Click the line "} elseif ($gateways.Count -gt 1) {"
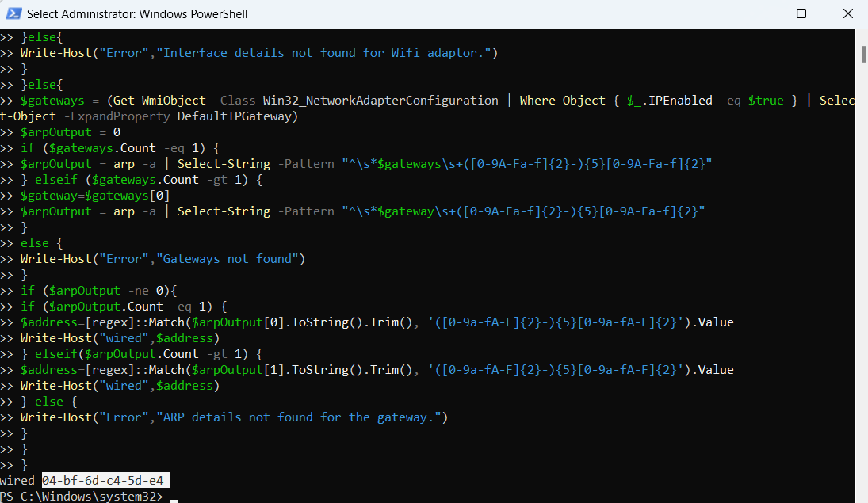The height and width of the screenshot is (503, 868). [142, 180]
